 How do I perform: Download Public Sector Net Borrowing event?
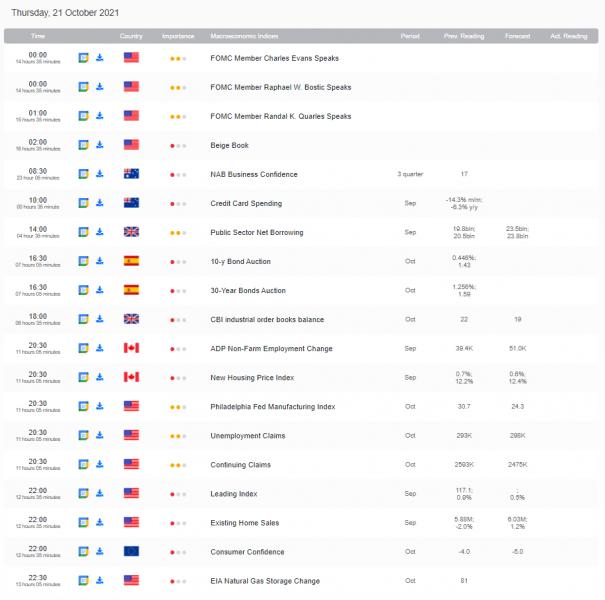(x=100, y=232)
